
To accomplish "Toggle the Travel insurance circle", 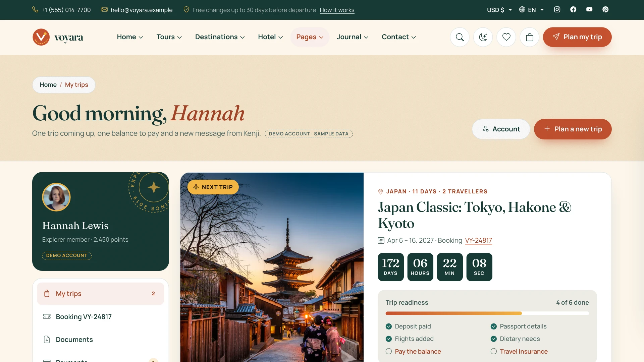I will pos(494,351).
